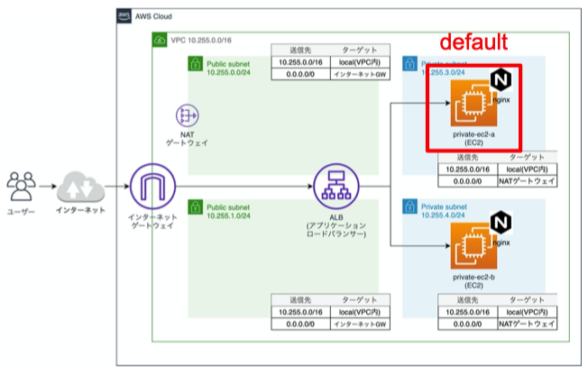Select the ALB (アプリケーションロードバランサー) label
This screenshot has width=588, height=375.
tap(336, 225)
